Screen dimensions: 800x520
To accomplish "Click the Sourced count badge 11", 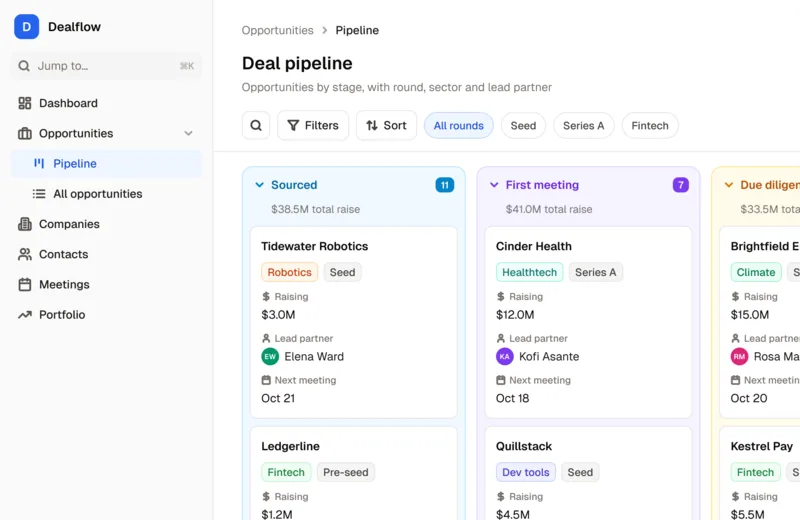I will click(x=444, y=185).
